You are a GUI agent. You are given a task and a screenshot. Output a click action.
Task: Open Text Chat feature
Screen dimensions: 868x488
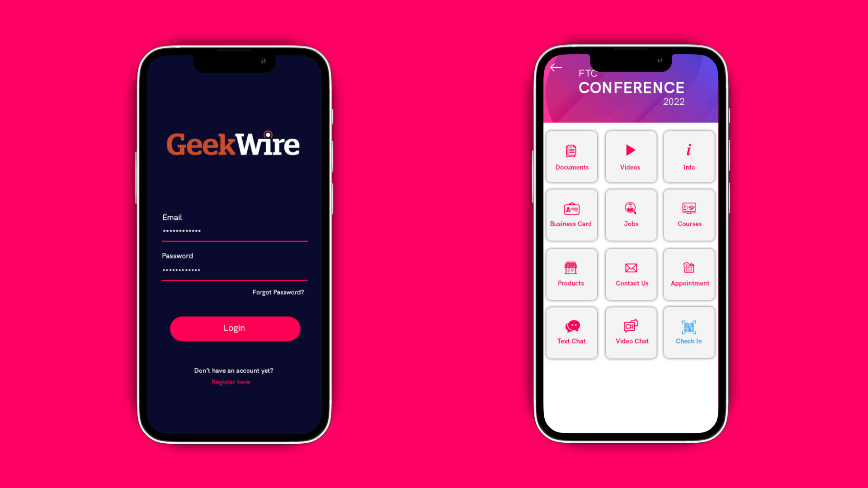(x=571, y=332)
